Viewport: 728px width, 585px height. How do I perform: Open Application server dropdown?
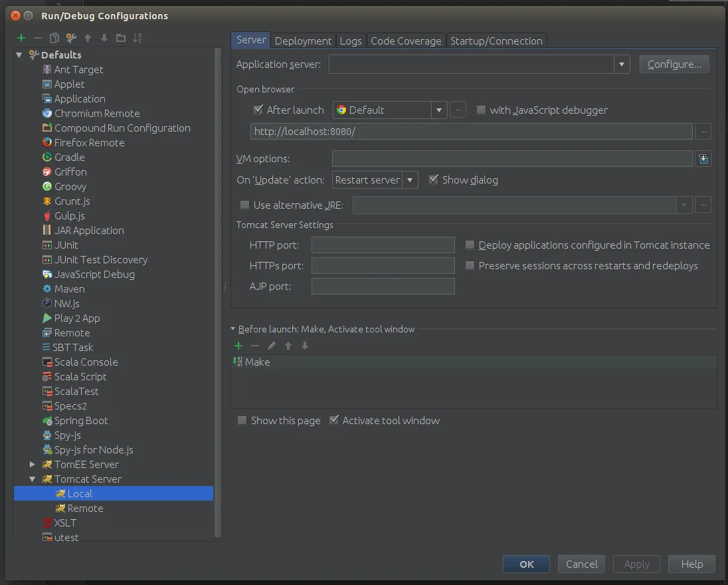coord(621,64)
